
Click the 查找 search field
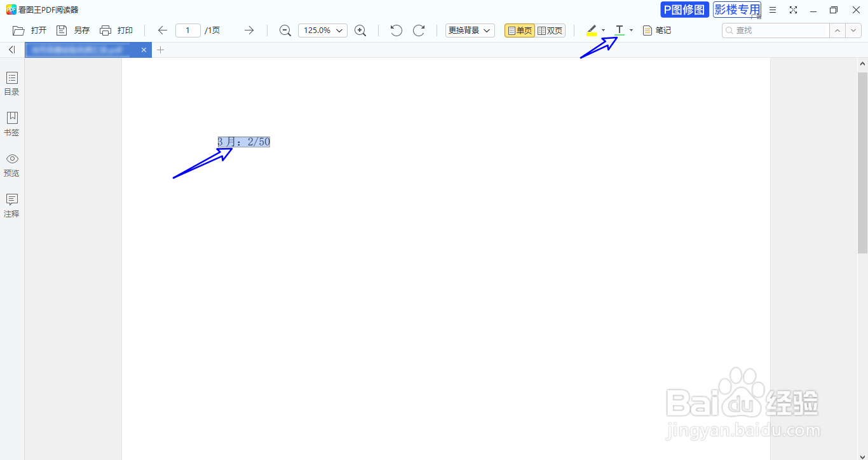click(x=775, y=30)
